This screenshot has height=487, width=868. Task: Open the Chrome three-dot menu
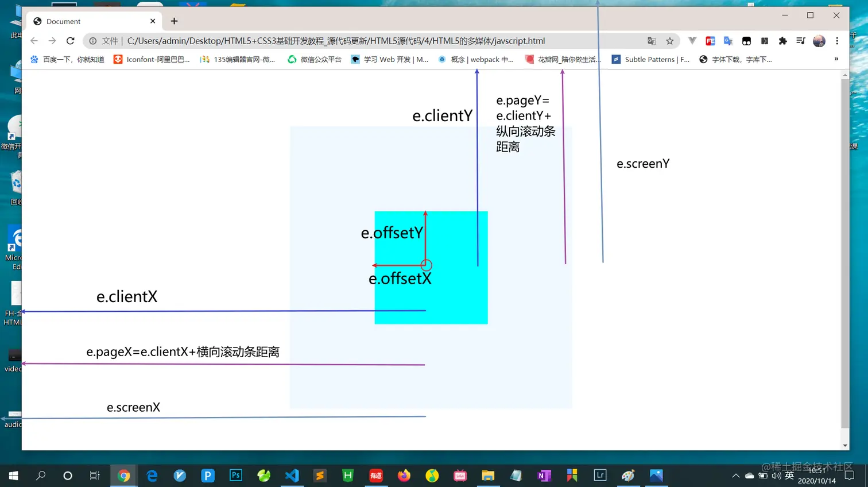837,41
